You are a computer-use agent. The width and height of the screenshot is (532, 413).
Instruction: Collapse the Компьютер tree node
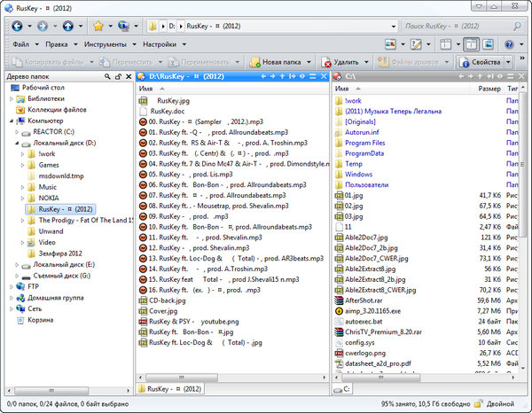(x=12, y=121)
